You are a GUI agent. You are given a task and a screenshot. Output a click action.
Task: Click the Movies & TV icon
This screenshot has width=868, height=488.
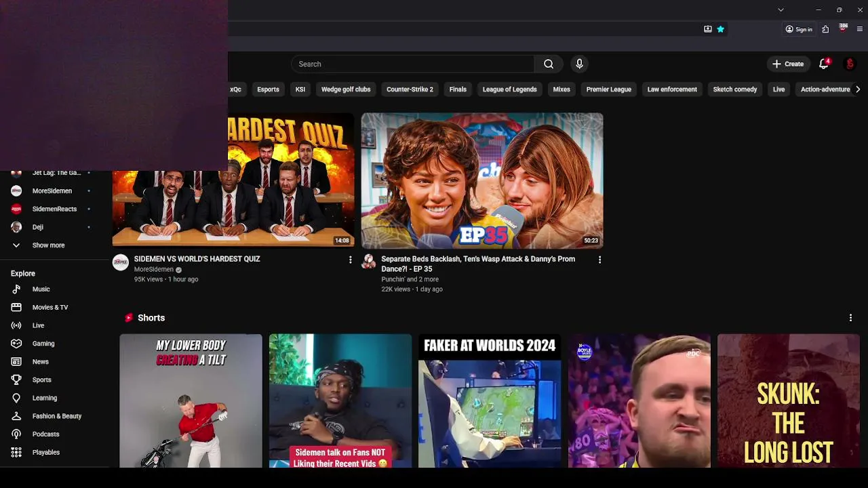16,307
